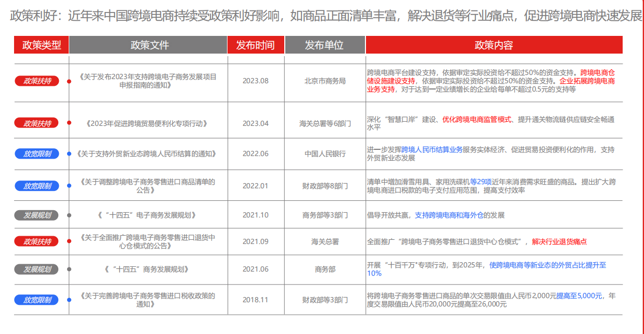This screenshot has height=334, width=644.
Task: Click the 政策内容 column header
Action: point(494,45)
